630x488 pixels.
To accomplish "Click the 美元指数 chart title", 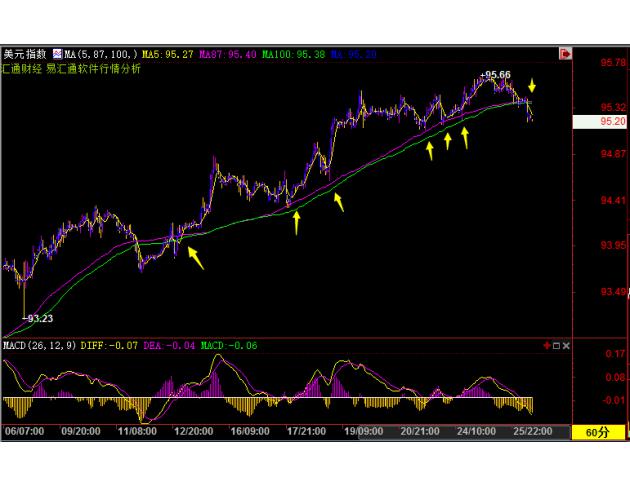I will coord(24,52).
